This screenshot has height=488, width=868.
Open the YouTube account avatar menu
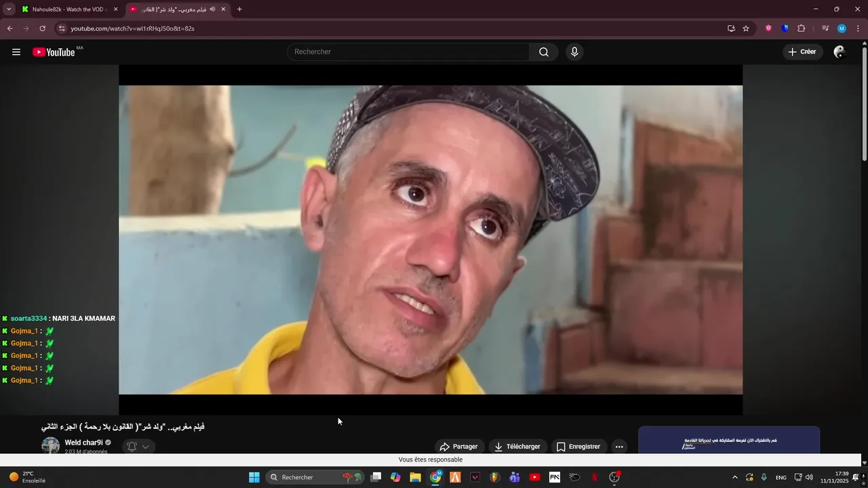coord(840,52)
